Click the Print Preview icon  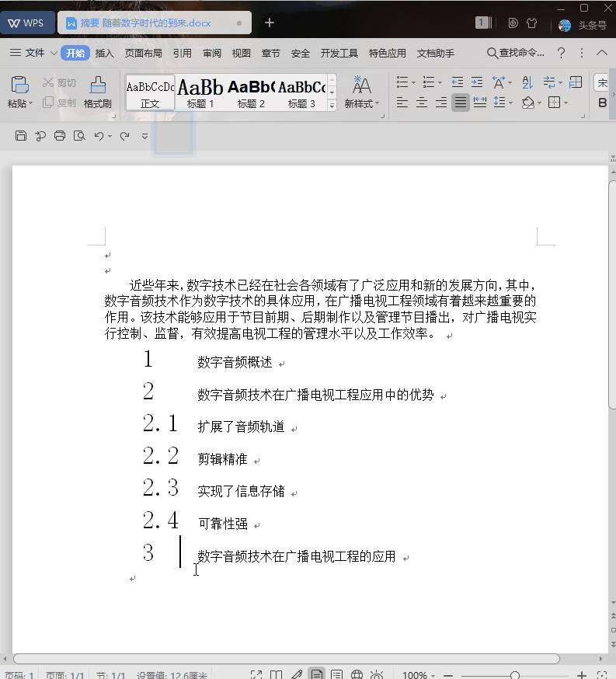(x=79, y=136)
